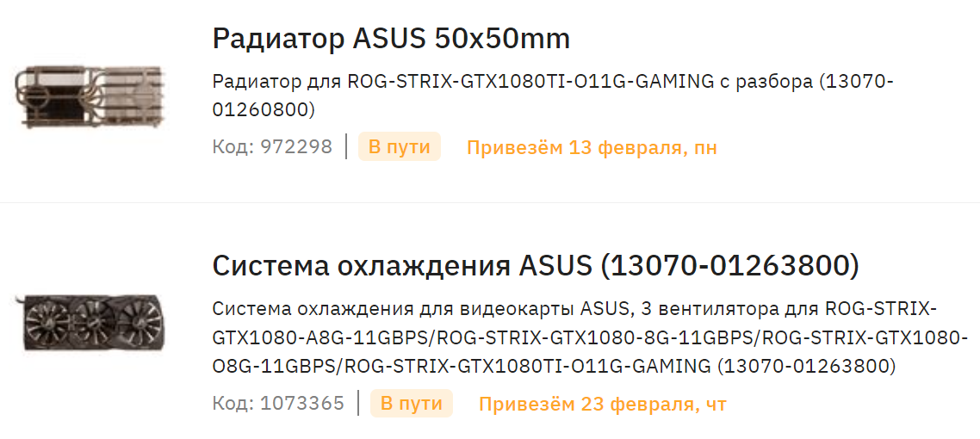Image resolution: width=980 pixels, height=439 pixels.
Task: Click the "Код:" label of the radiator item
Action: 233,147
